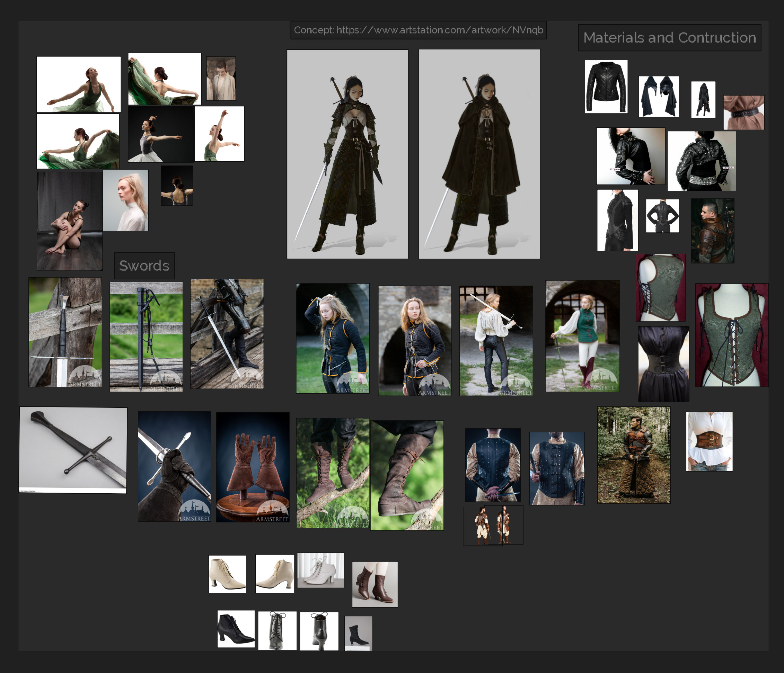Select concept character image wearing dark cloak

479,154
